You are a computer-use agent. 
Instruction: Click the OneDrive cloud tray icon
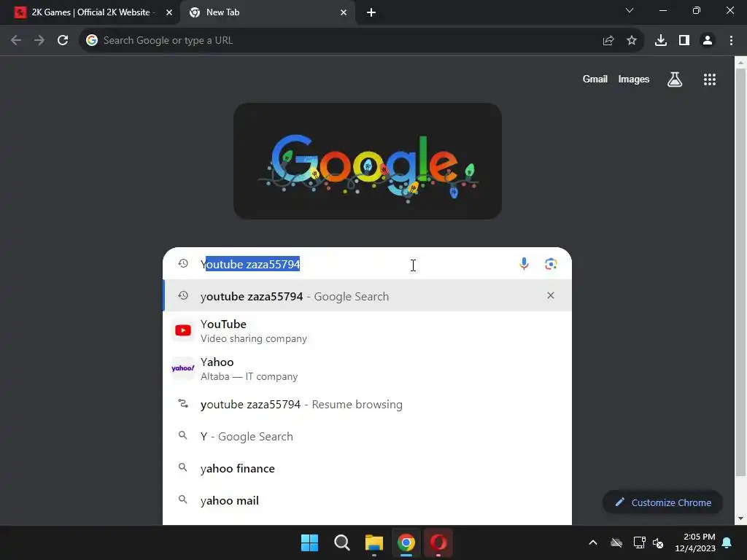(x=616, y=542)
